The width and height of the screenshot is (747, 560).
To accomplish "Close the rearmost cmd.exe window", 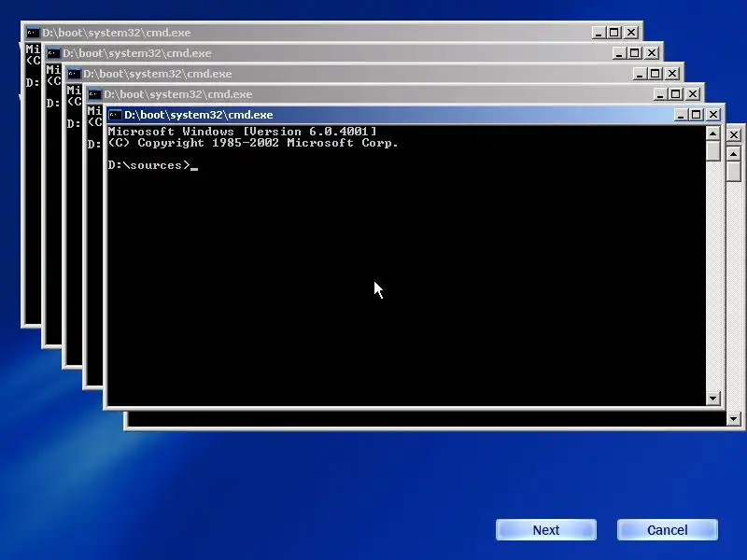I will [631, 33].
